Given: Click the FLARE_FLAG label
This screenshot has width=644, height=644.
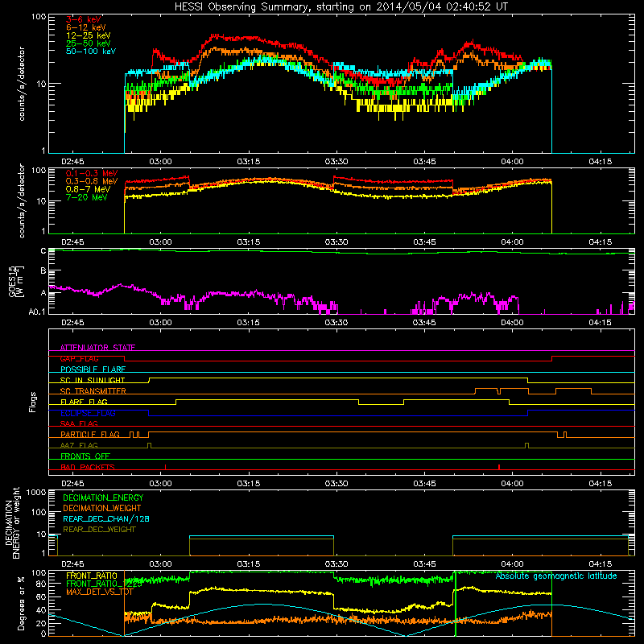Looking at the screenshot, I should (84, 402).
